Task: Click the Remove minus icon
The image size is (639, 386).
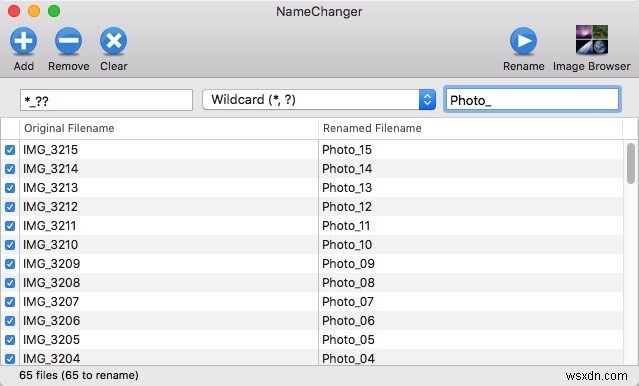Action: (68, 41)
